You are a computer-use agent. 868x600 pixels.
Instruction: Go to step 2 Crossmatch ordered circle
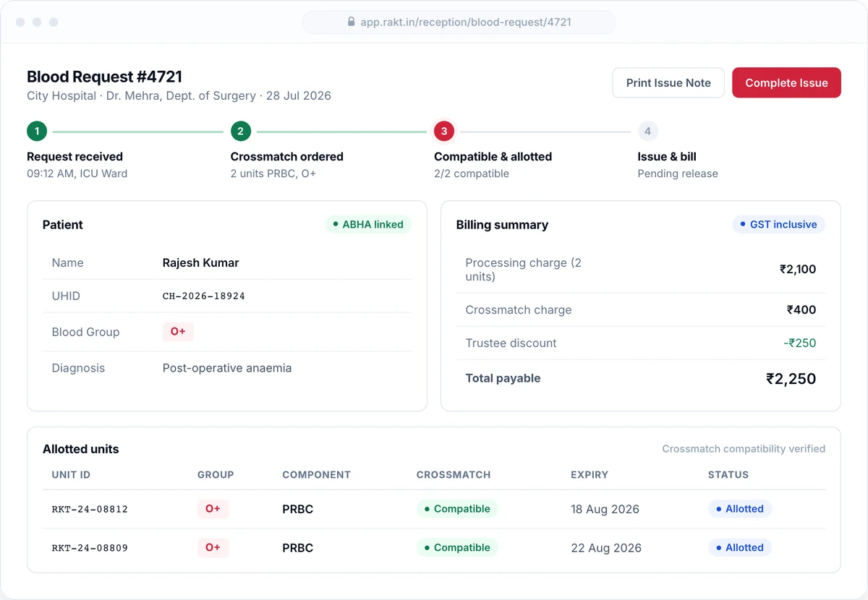pyautogui.click(x=241, y=132)
